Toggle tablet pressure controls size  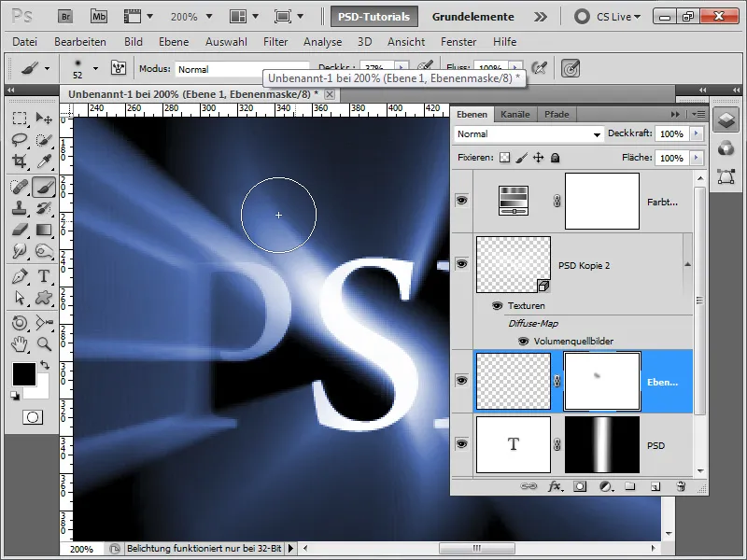(571, 68)
